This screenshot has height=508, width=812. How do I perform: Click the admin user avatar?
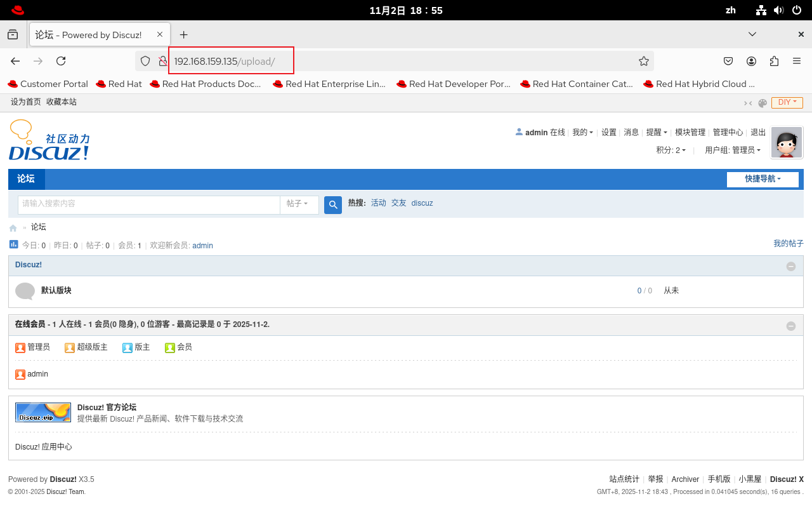787,142
